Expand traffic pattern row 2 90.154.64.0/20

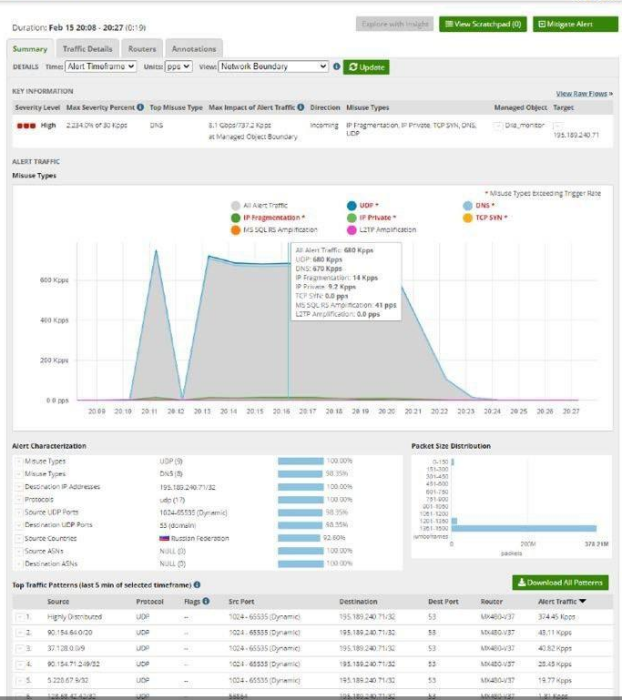point(19,633)
